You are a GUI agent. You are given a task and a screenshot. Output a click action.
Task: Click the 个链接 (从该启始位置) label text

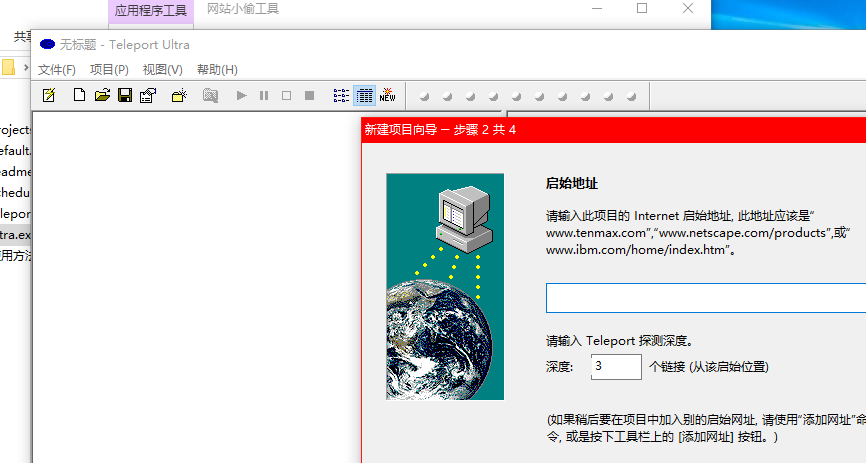coord(709,367)
